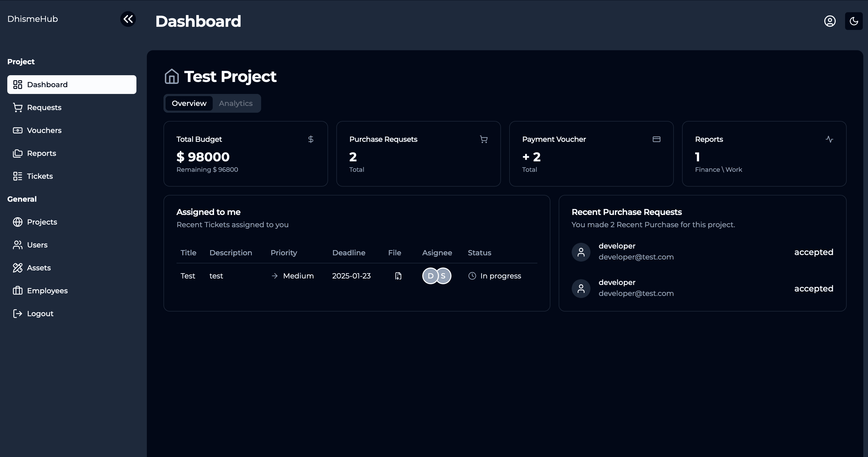
Task: Click the Vouchers banknote icon in the sidebar
Action: coord(17,130)
